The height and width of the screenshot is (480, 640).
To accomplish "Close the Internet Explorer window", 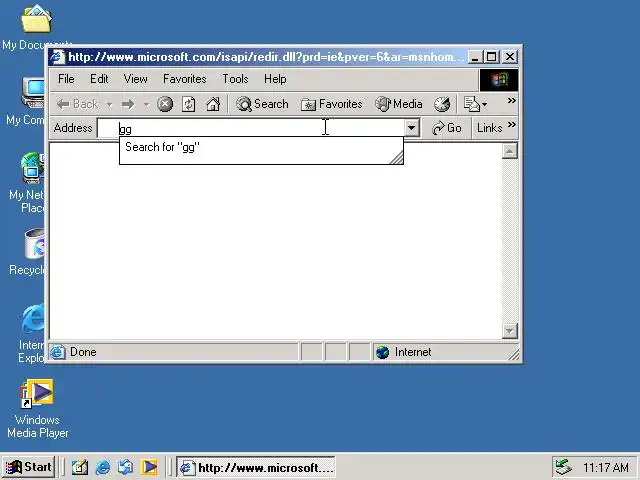I will [510, 57].
